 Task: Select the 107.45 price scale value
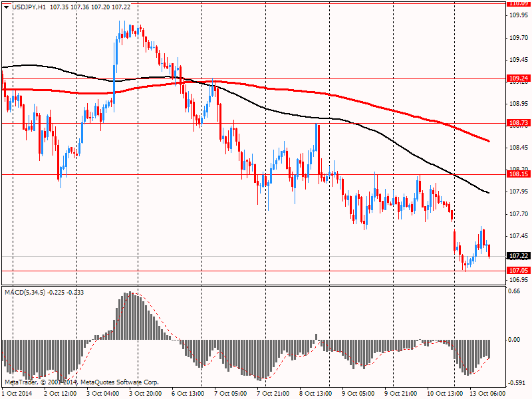pyautogui.click(x=519, y=236)
